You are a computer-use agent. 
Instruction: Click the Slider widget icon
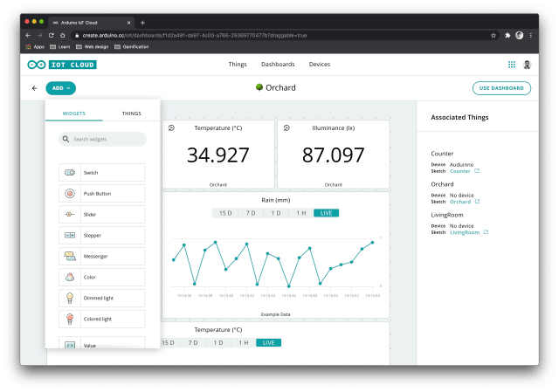70,214
